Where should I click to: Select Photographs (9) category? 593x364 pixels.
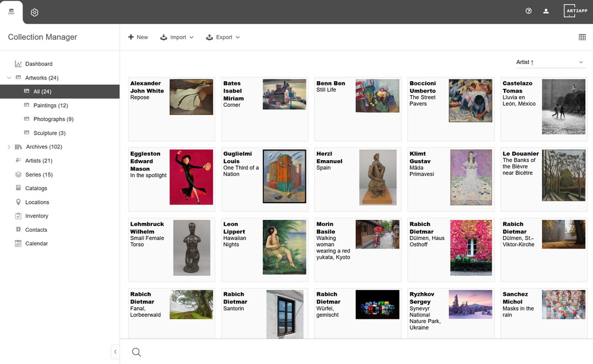pos(53,119)
